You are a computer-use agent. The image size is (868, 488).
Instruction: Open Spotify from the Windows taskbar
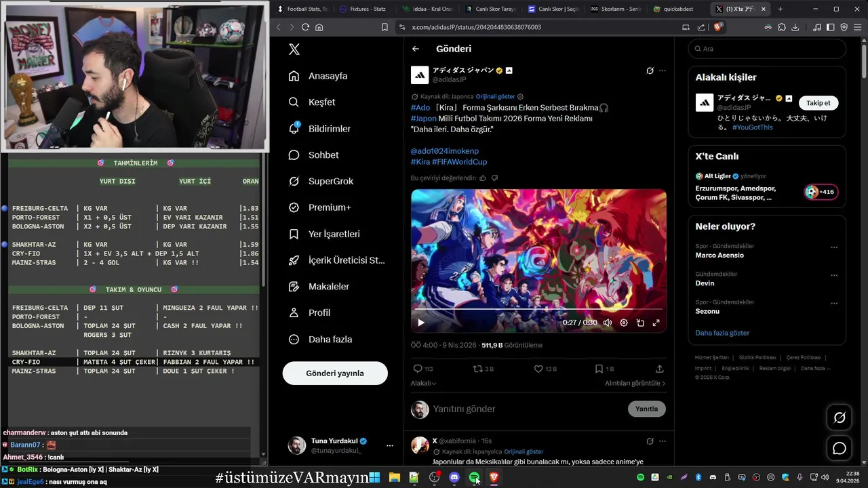[474, 478]
